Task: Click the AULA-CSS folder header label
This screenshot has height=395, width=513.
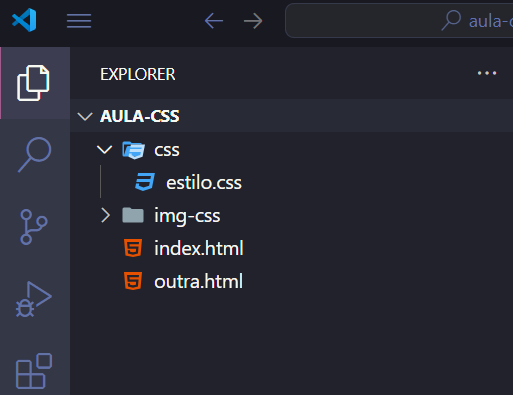Action: (x=140, y=116)
